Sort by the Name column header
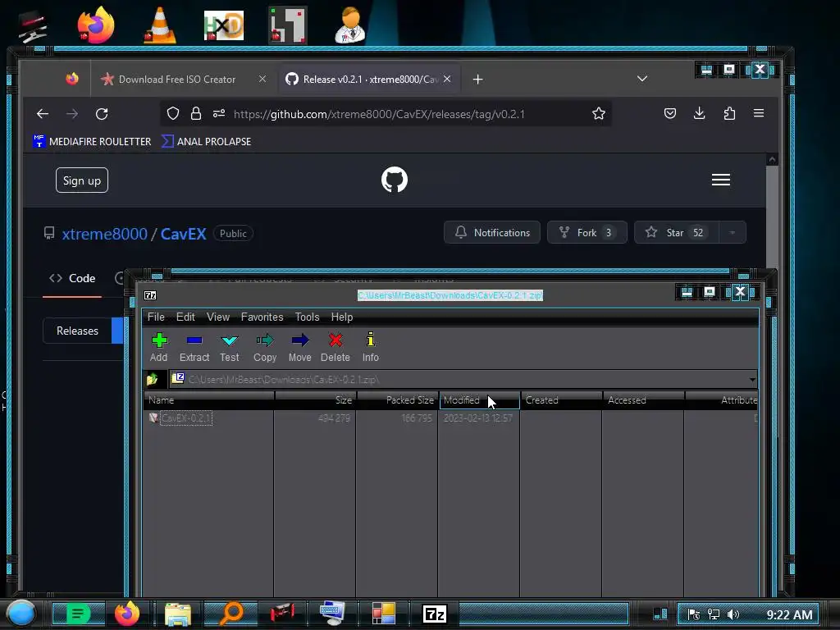This screenshot has width=840, height=630. (x=209, y=400)
